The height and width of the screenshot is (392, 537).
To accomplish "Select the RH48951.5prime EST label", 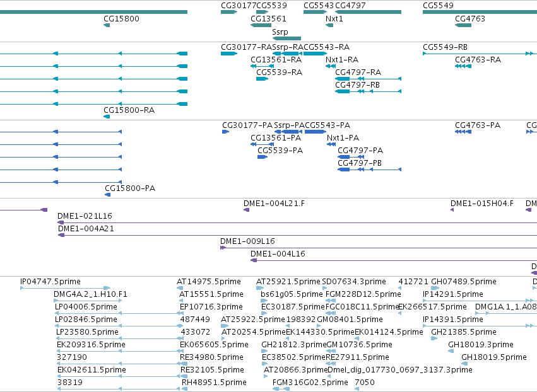I will pyautogui.click(x=214, y=383).
